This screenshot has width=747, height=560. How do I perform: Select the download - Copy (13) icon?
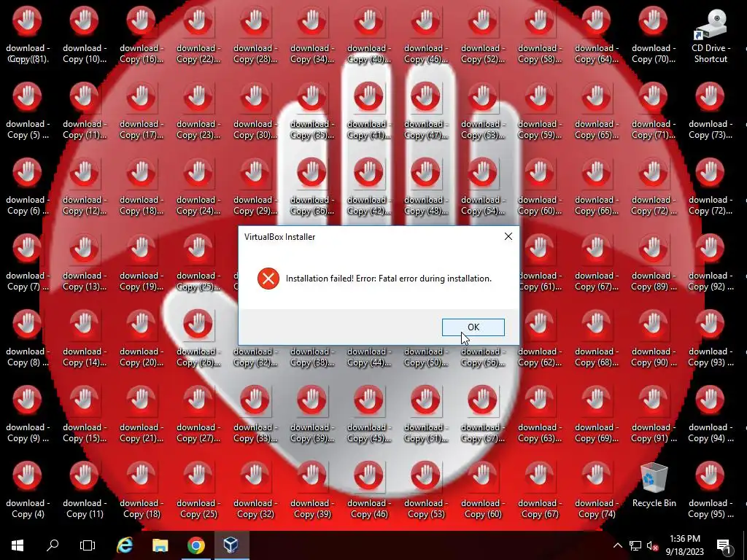(x=85, y=264)
